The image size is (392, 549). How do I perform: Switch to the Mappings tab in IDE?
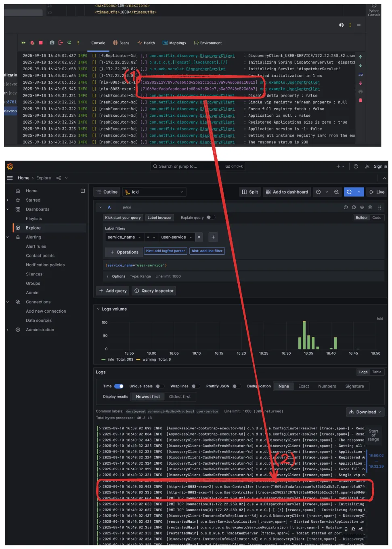[174, 43]
